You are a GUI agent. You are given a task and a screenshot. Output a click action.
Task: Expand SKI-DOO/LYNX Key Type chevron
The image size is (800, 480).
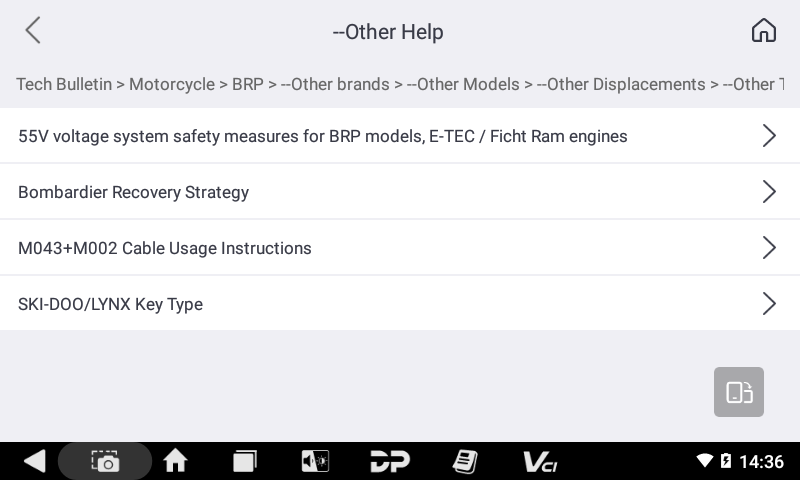(768, 304)
